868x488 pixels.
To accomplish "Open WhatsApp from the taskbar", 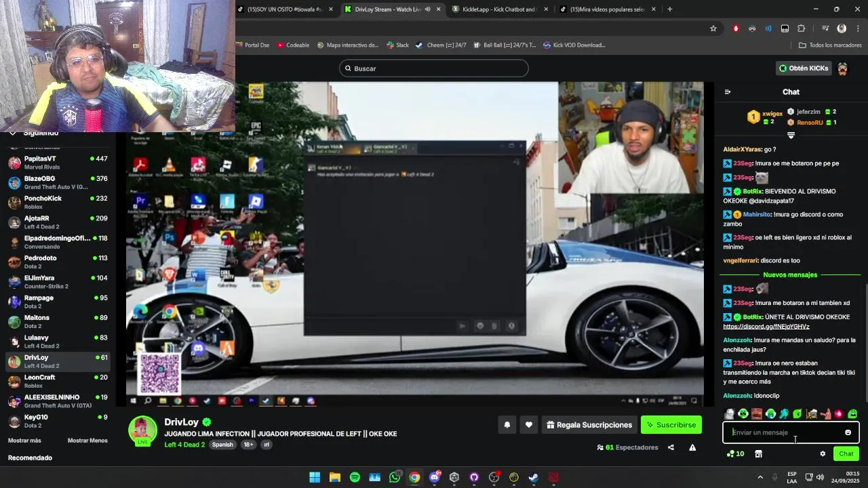I will click(395, 477).
